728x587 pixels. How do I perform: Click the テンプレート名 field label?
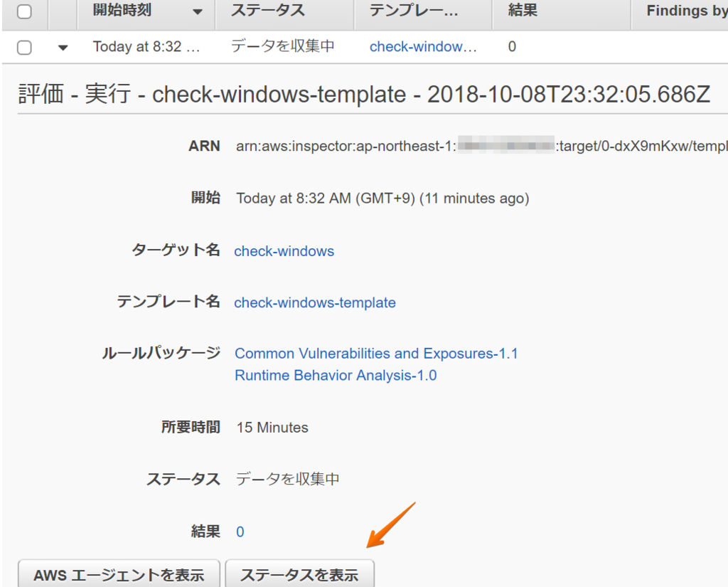pyautogui.click(x=168, y=302)
